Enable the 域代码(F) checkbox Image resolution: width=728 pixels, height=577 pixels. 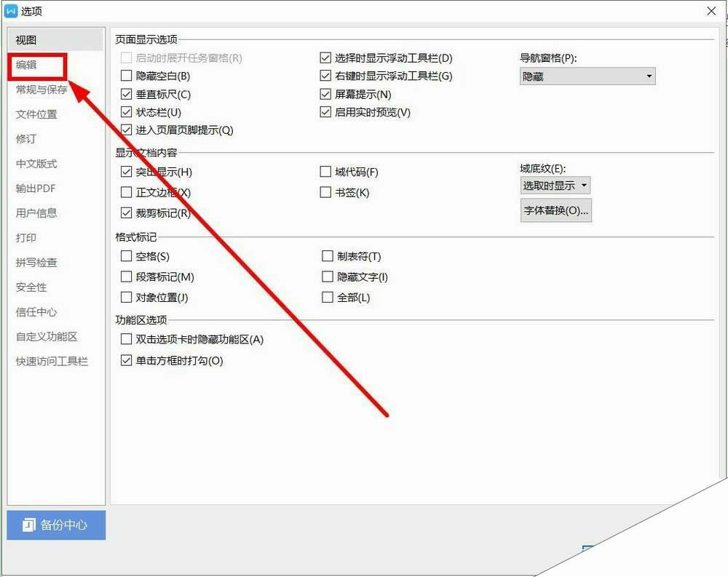tap(325, 172)
